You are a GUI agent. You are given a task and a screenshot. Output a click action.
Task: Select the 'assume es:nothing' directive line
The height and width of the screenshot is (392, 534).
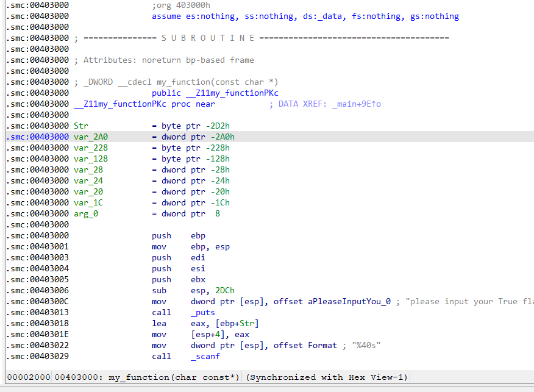point(305,16)
